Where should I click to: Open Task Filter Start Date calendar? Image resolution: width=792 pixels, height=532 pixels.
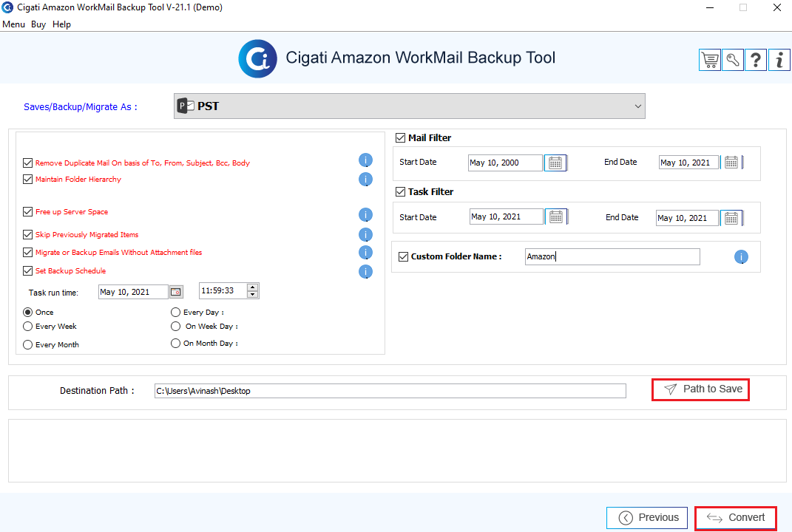555,216
